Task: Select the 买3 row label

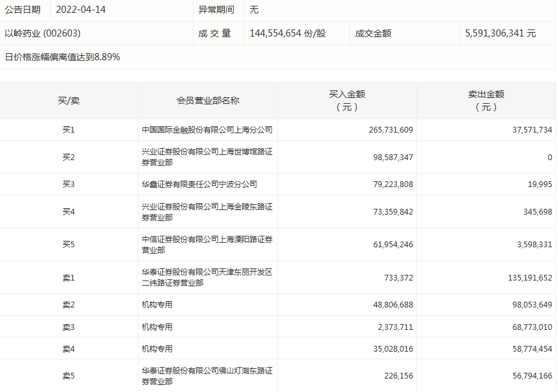Action: (x=69, y=184)
